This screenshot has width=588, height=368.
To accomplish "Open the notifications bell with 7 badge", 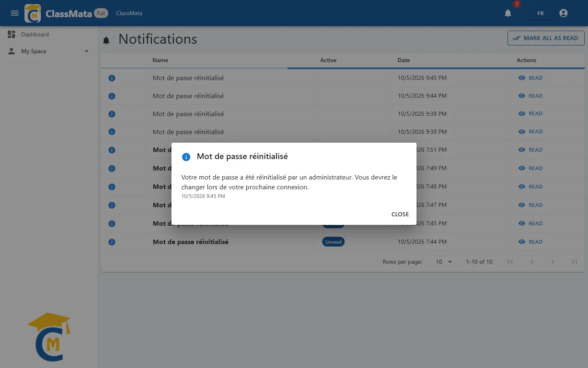I will [x=508, y=13].
